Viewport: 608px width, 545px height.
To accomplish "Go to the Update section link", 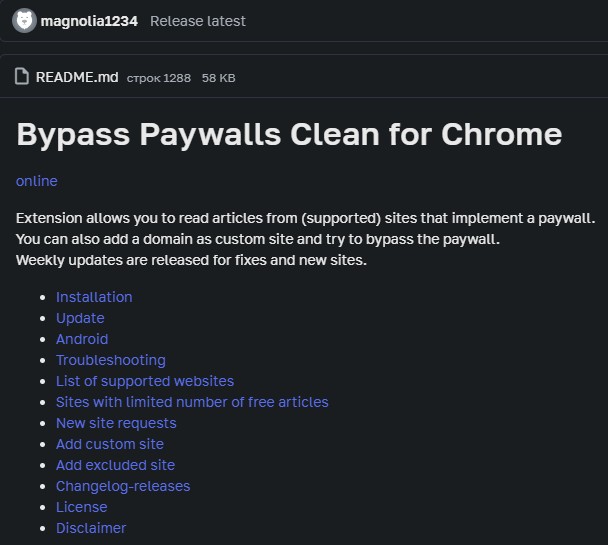I will coord(80,318).
